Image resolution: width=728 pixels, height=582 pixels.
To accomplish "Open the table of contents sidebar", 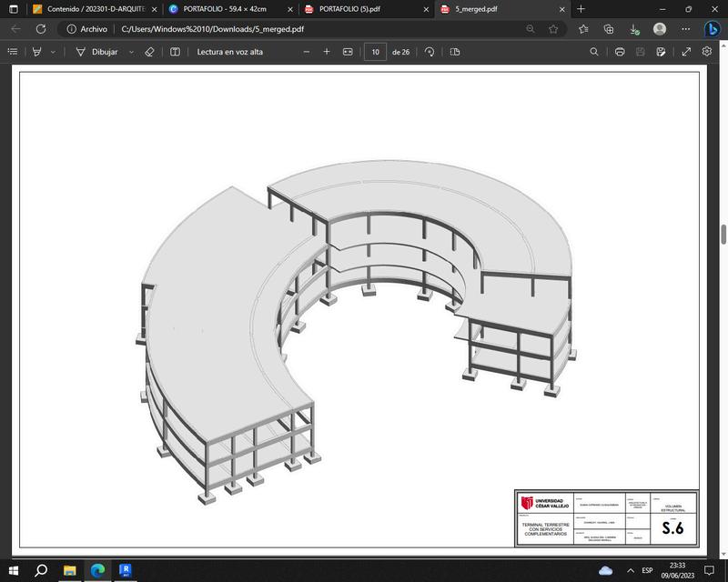I will click(x=13, y=52).
